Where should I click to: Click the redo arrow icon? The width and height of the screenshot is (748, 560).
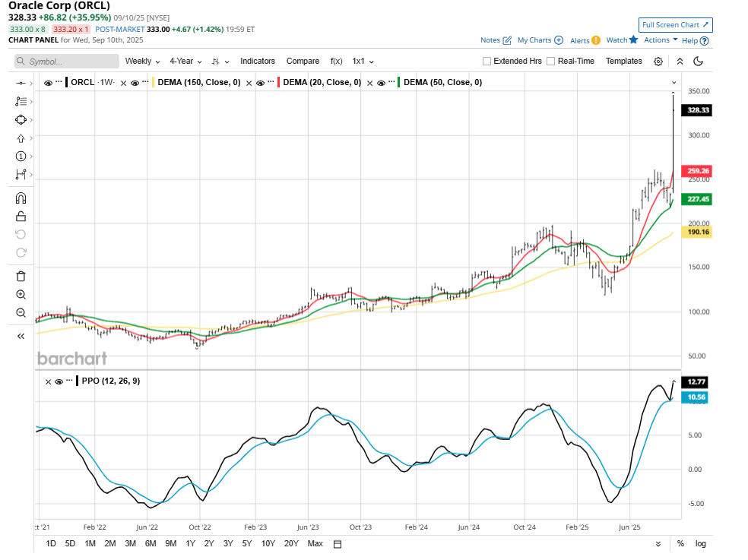(21, 253)
